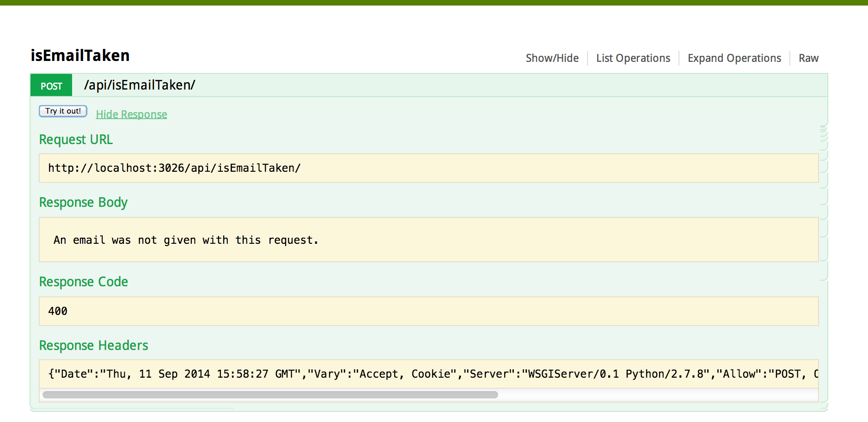The width and height of the screenshot is (868, 422).
Task: Click the Response Headers section heading
Action: [x=93, y=345]
